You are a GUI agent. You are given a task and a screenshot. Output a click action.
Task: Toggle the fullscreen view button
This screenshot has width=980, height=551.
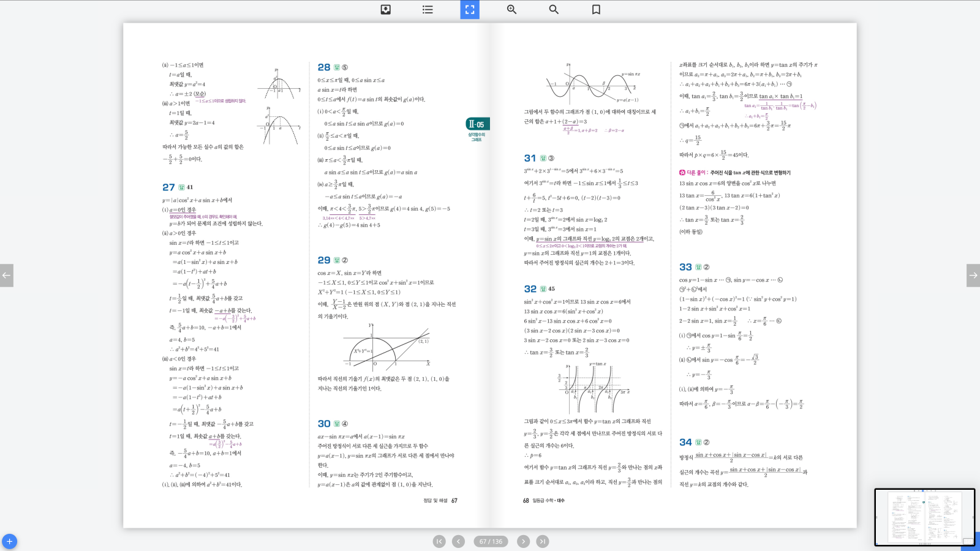pos(470,10)
